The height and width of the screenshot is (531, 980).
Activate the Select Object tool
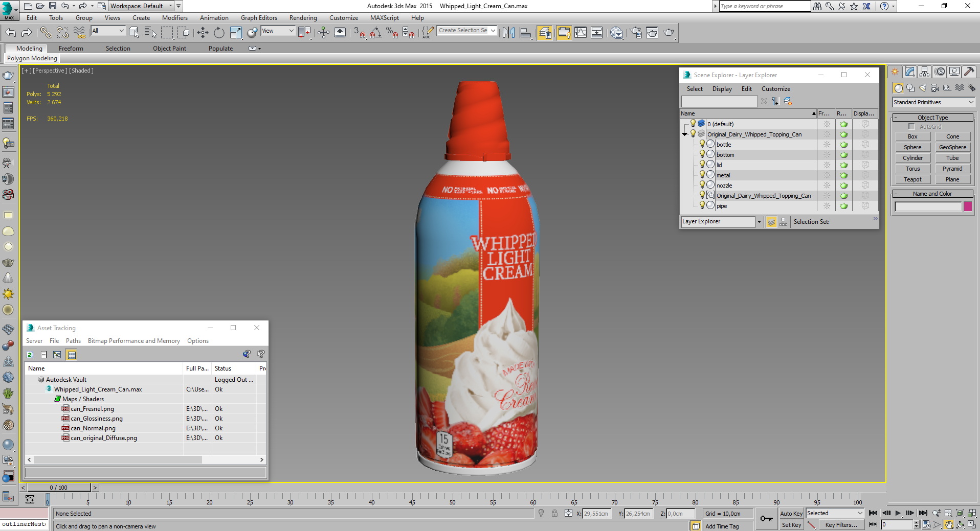(134, 33)
